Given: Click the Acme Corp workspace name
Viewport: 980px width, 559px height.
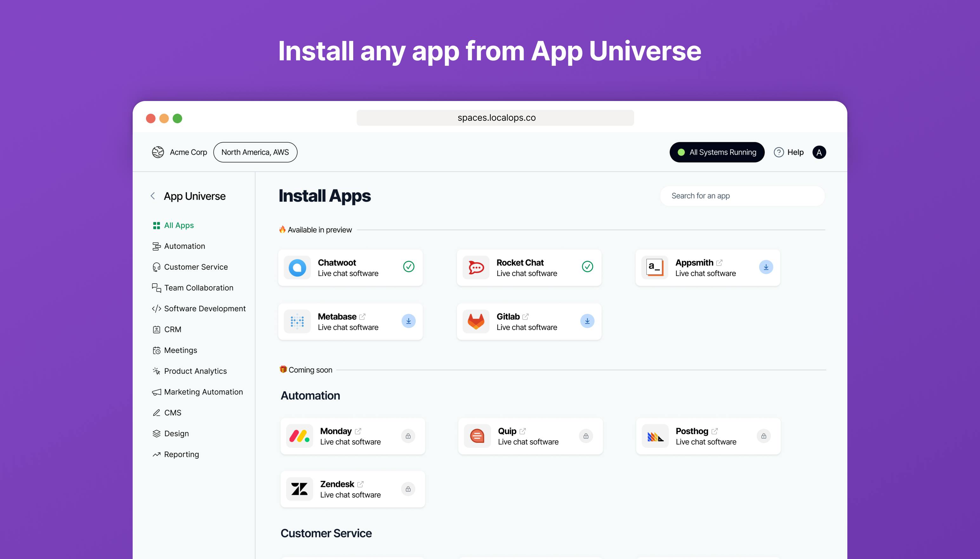Looking at the screenshot, I should click(188, 152).
